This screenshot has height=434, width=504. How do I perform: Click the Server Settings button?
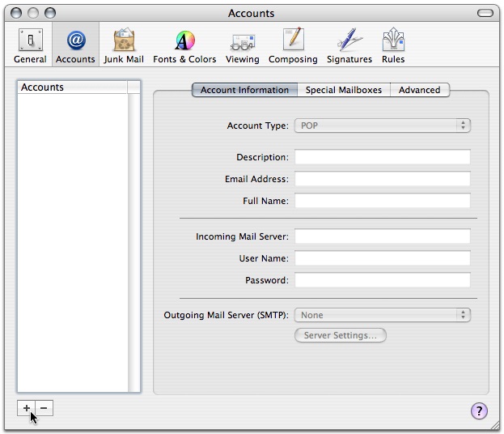point(341,335)
